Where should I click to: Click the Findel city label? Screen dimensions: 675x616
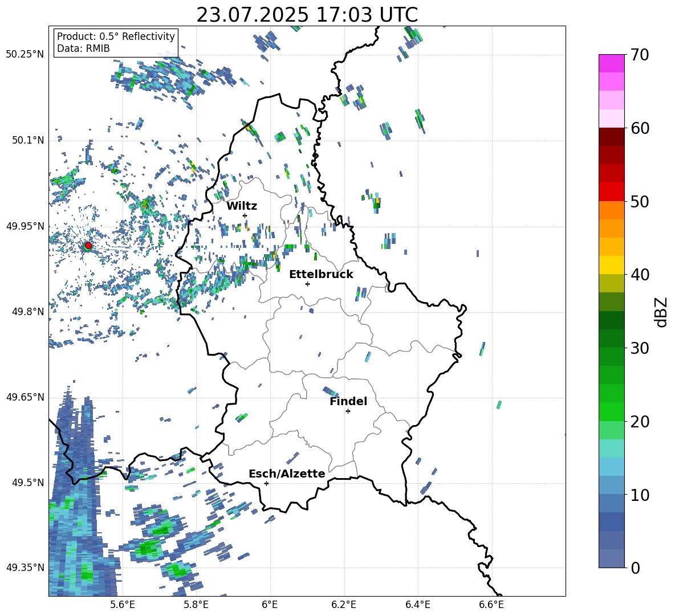(348, 401)
